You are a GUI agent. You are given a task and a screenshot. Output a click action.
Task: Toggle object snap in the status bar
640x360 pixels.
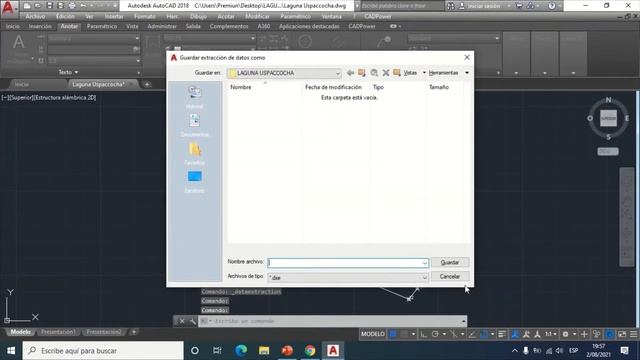tap(484, 334)
